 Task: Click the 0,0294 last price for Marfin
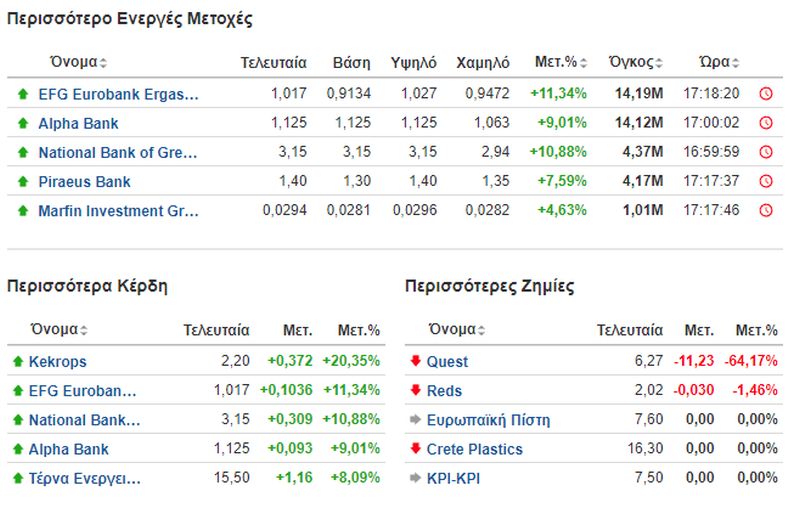285,210
